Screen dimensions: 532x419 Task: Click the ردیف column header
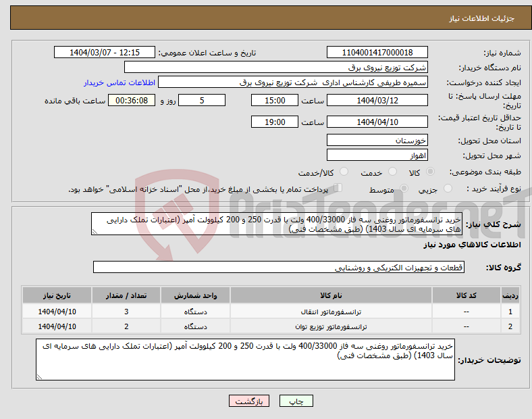click(510, 295)
